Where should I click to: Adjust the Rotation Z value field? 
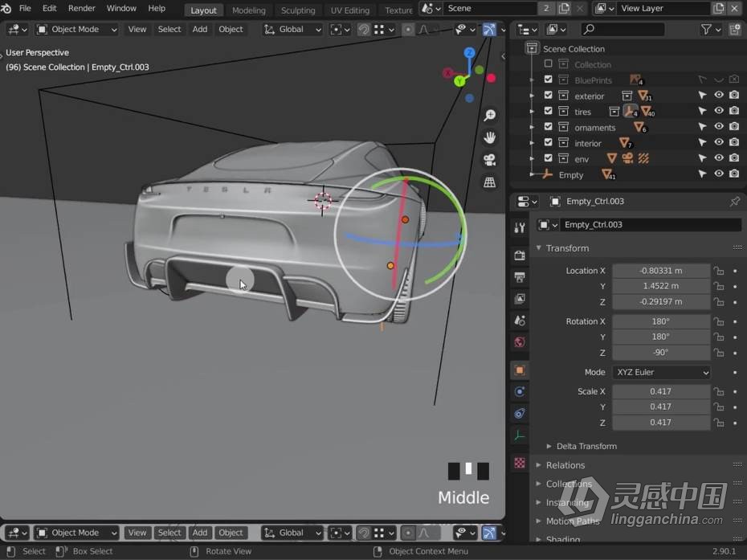tap(661, 352)
